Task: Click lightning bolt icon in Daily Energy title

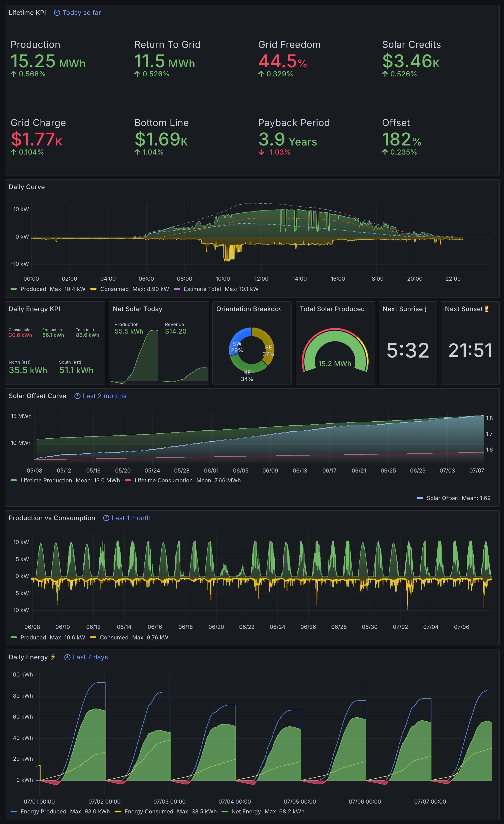Action: (53, 657)
